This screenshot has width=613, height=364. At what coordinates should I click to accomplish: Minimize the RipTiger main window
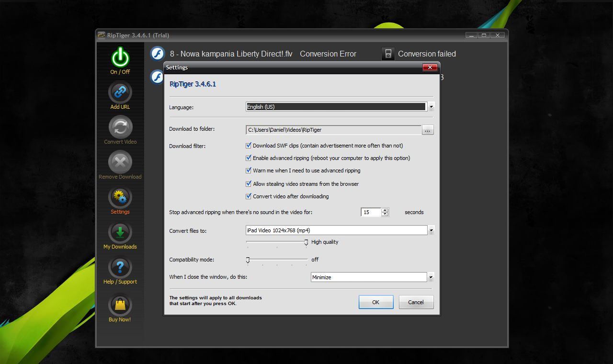tap(471, 35)
